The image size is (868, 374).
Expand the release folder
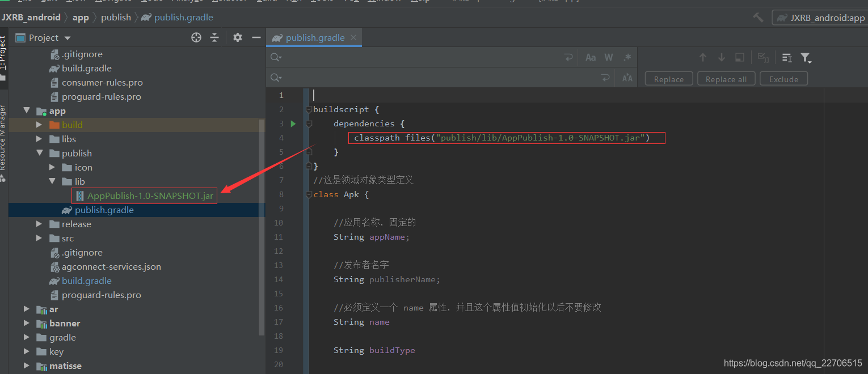tap(39, 224)
